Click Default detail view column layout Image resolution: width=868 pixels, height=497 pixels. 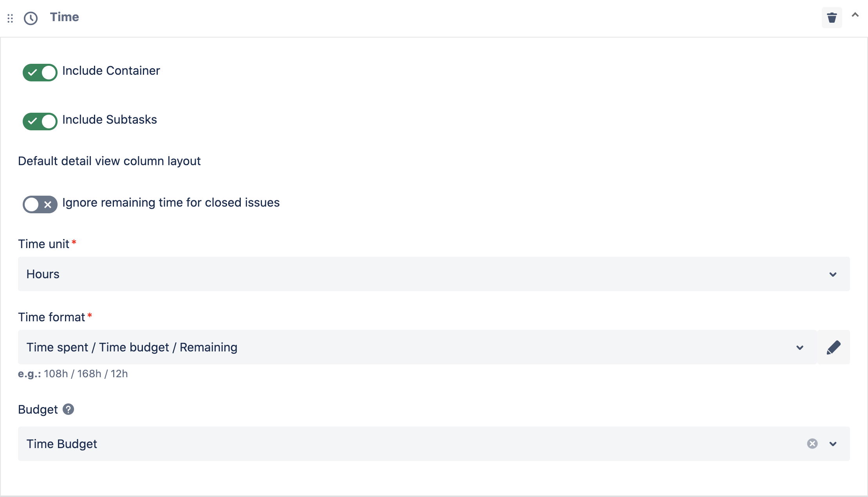(x=109, y=161)
